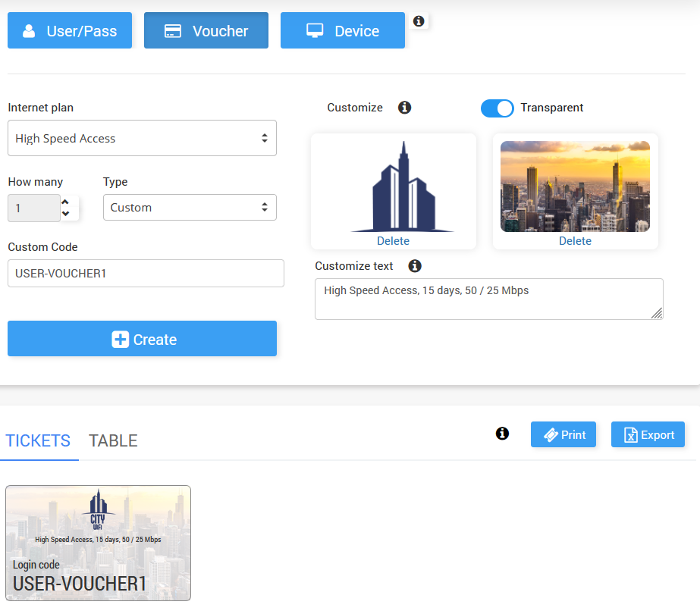Click the Custom Code input field
The height and width of the screenshot is (611, 700).
pos(146,273)
